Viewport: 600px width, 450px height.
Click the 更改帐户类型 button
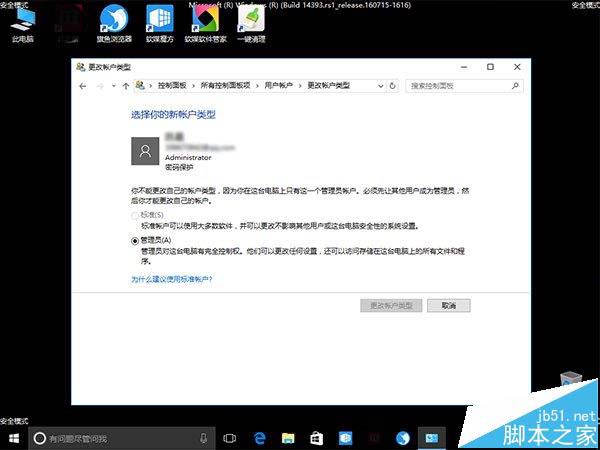[x=391, y=305]
